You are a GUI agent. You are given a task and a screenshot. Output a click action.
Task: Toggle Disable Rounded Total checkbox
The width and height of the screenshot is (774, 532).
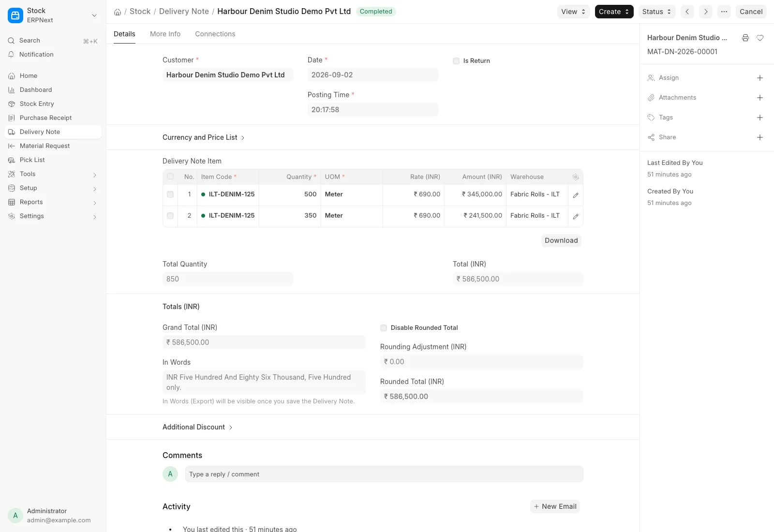(384, 328)
